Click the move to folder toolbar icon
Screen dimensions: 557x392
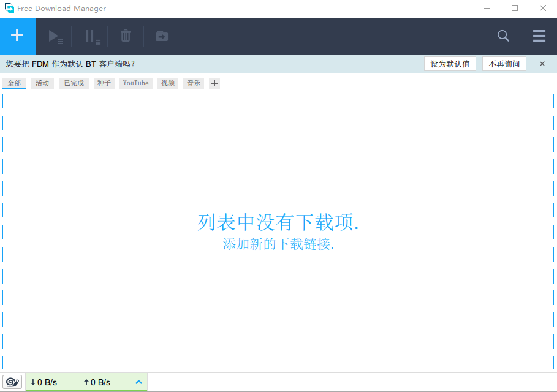161,36
